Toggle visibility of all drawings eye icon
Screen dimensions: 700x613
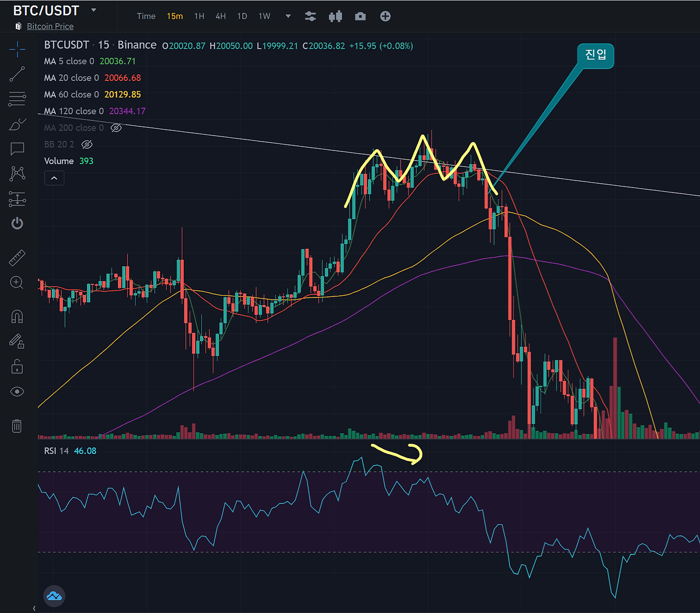point(17,392)
